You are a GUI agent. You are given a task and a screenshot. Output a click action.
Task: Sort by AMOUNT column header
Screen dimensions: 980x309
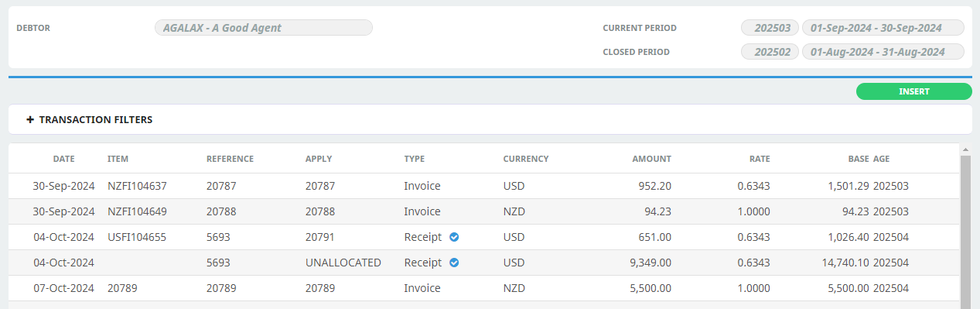click(651, 159)
